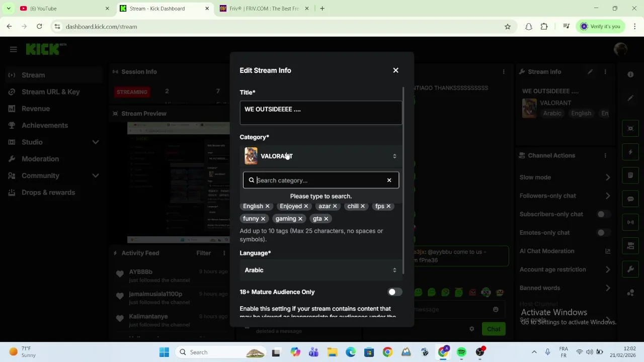The width and height of the screenshot is (644, 362).
Task: Click the stream Title text field
Action: coord(321,112)
